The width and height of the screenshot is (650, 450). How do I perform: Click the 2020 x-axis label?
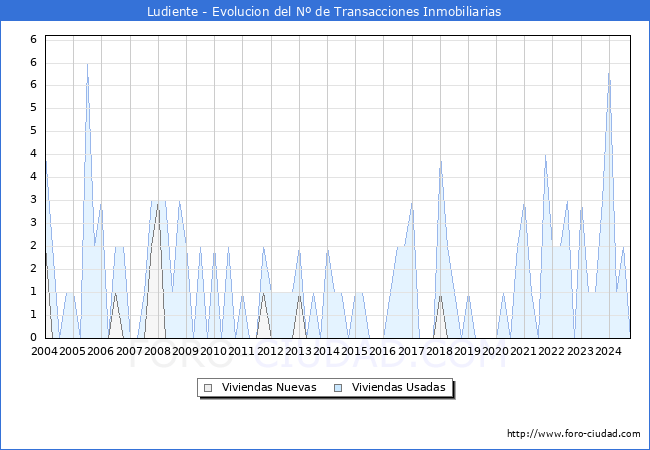(x=495, y=351)
